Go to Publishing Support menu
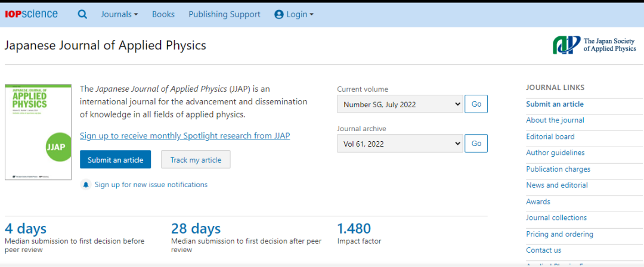The image size is (644, 267). (224, 14)
